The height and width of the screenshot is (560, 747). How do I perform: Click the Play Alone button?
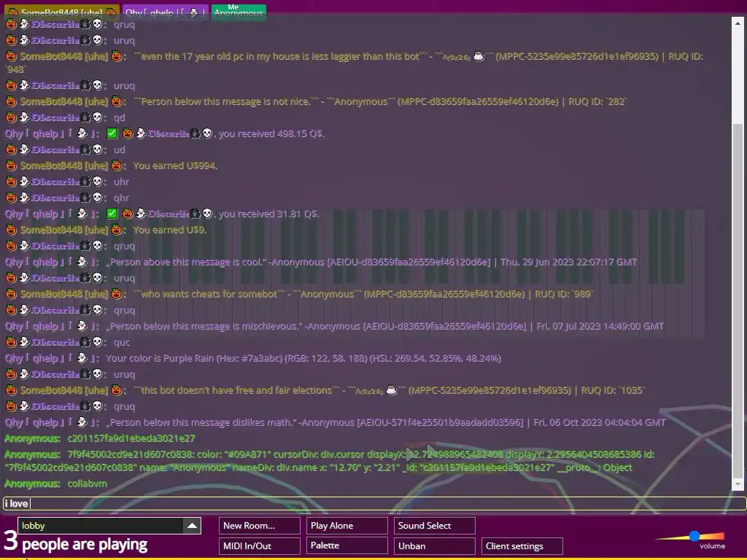tap(347, 526)
